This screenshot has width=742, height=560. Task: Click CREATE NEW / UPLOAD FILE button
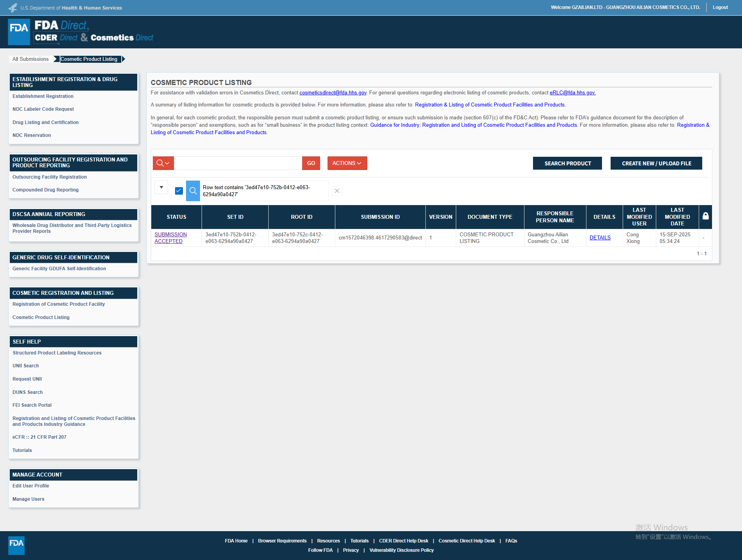(656, 163)
